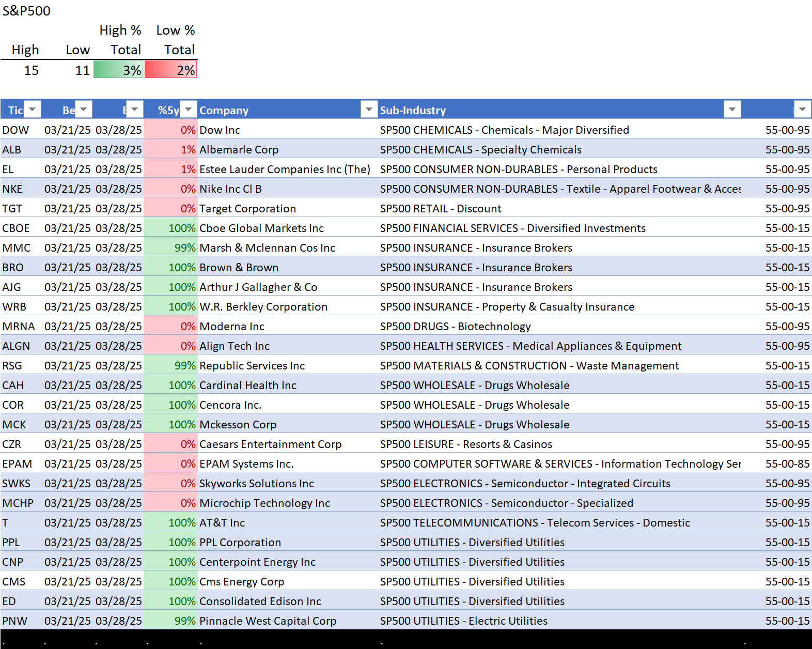Select the Albemarle Corp company cell
812x649 pixels.
[287, 149]
